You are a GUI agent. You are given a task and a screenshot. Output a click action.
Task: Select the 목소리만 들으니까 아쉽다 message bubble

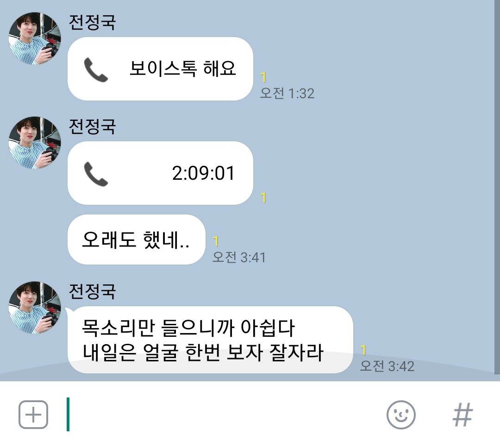point(210,340)
